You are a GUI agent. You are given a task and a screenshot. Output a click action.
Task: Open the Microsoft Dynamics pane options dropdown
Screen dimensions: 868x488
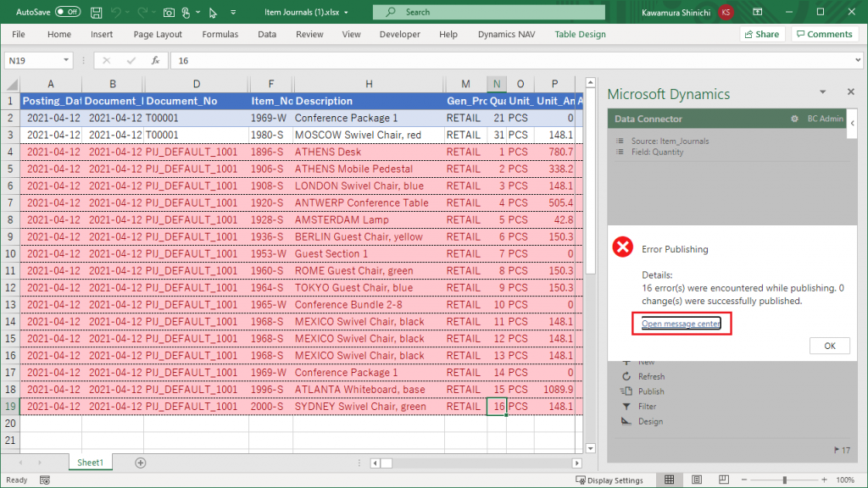tap(822, 91)
